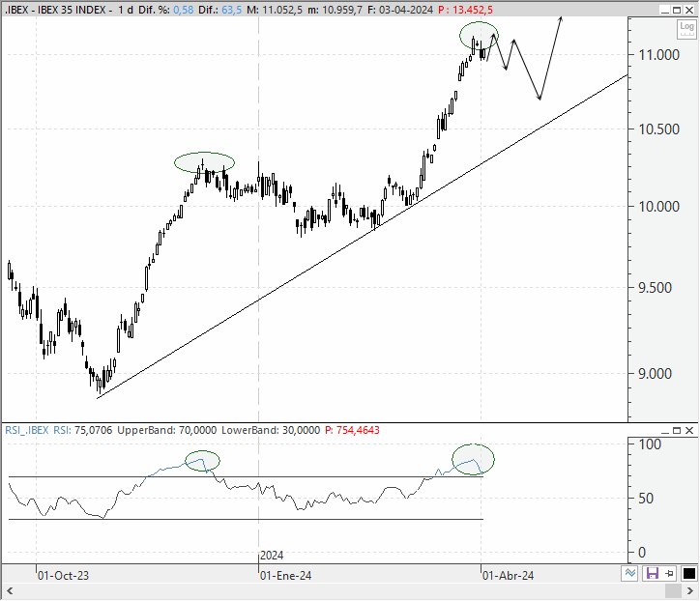Click the red 'P: 754,4643' value
This screenshot has height=601, width=700.
(352, 430)
